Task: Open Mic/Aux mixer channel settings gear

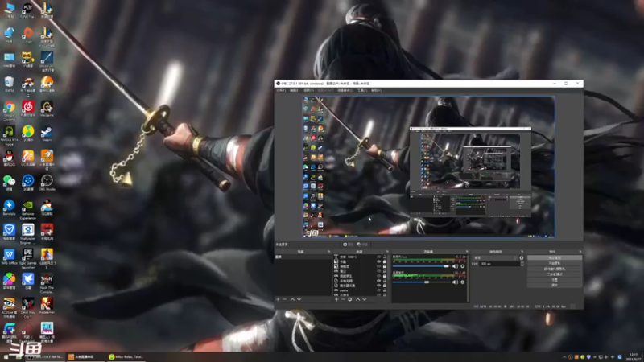Action: tap(462, 266)
